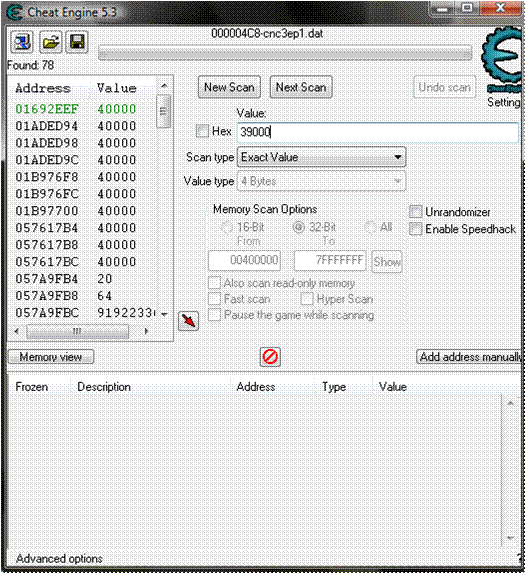Open the Scan type Exact Value dropdown
Viewport: 525px width, 573px height.
322,158
